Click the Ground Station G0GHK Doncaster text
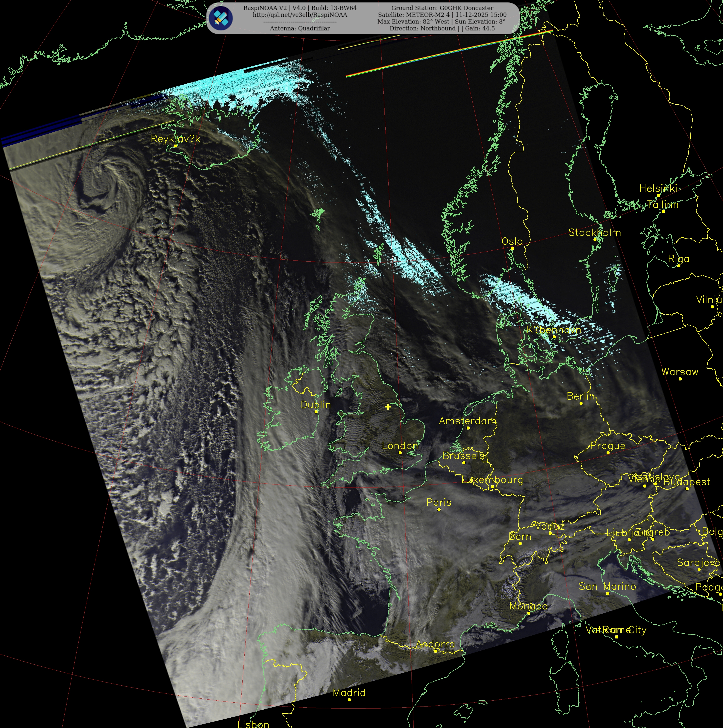 pyautogui.click(x=442, y=8)
